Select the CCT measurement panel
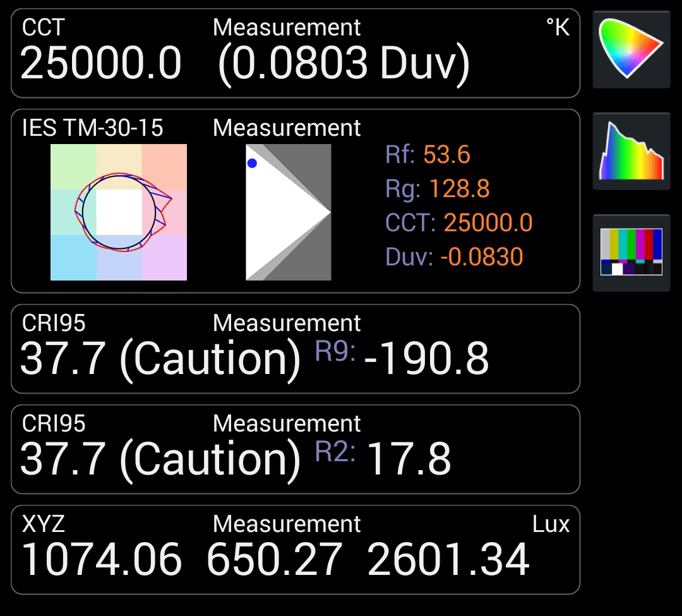 tap(295, 53)
